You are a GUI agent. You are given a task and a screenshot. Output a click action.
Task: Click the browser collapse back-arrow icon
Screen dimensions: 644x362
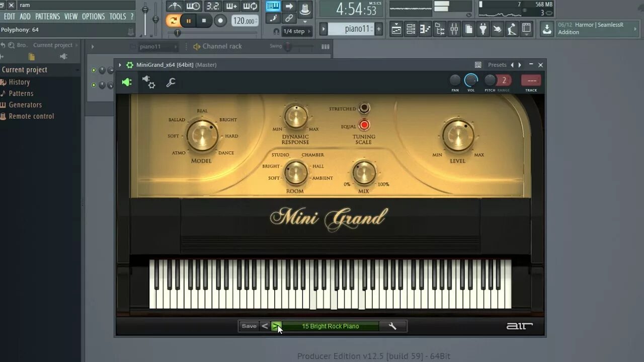3,45
